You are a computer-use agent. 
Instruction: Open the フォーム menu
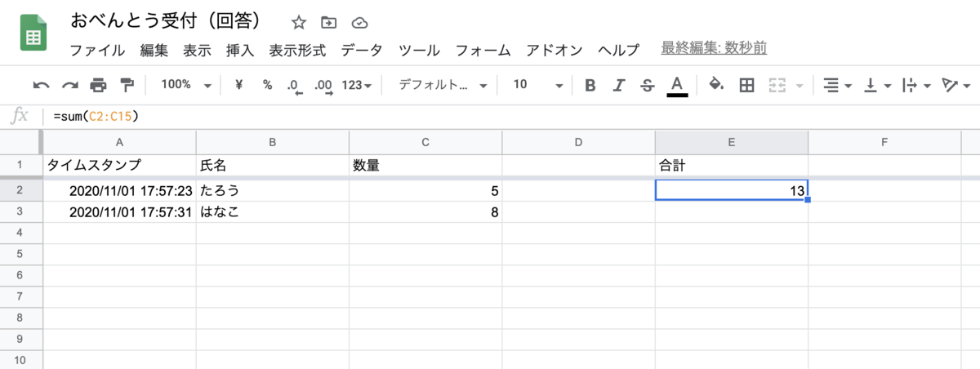483,50
